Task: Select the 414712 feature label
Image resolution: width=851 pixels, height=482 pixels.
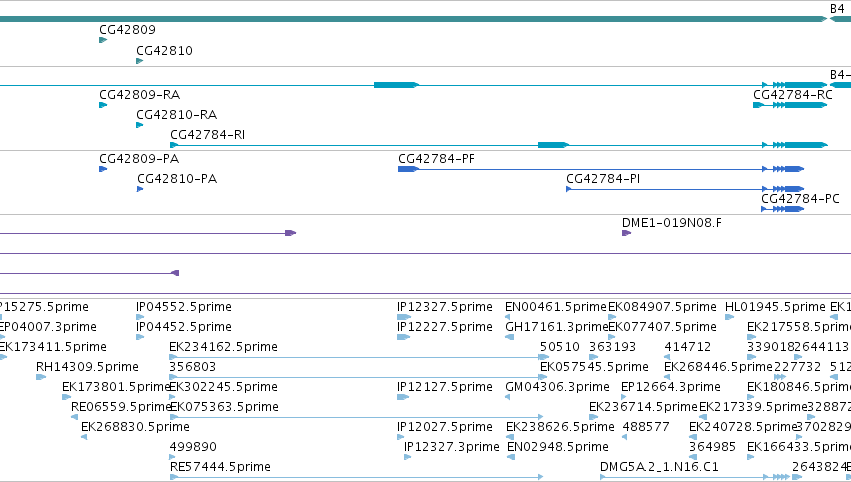Action: [688, 346]
